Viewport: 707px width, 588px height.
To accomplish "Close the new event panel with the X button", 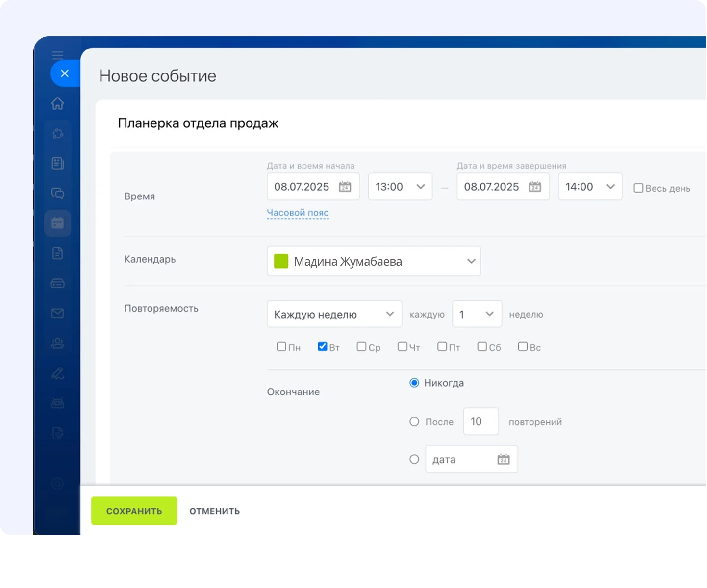I will [x=65, y=73].
